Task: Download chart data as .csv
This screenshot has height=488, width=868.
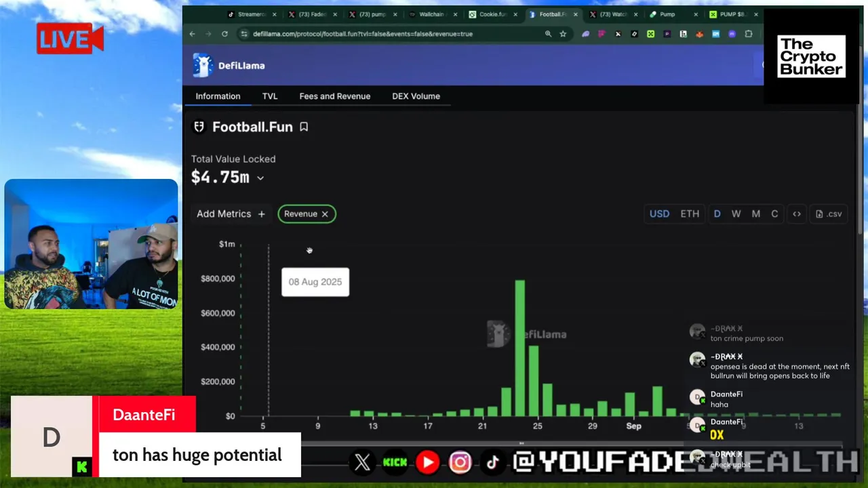Action: coord(829,213)
